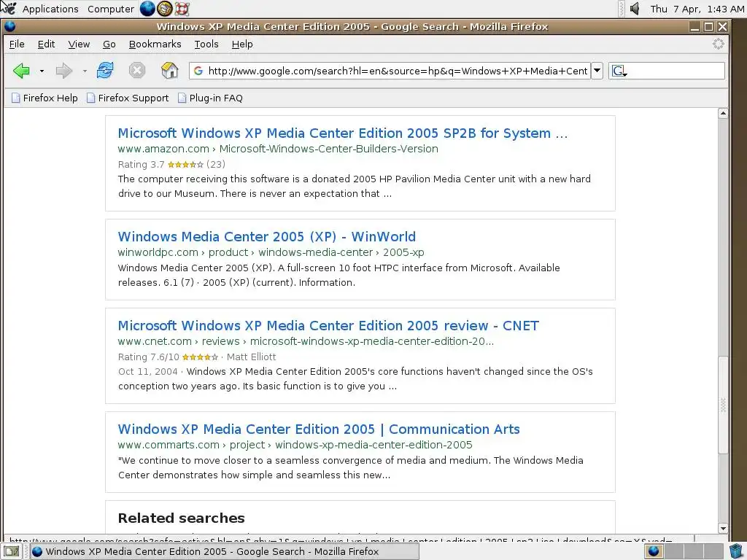Click the Rating 3.7 stars text
747x560 pixels.
point(171,164)
